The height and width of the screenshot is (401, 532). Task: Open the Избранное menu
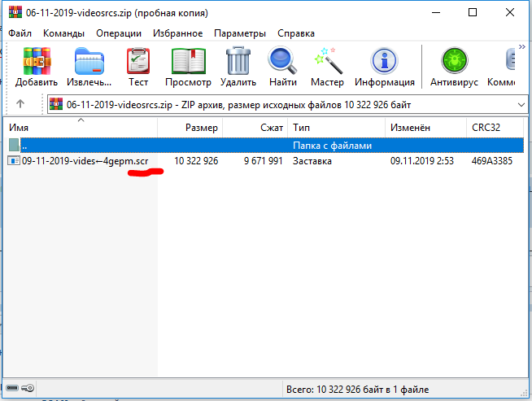coord(178,33)
